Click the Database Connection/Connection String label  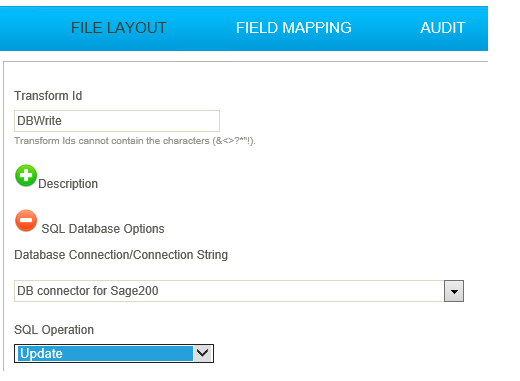click(x=121, y=255)
